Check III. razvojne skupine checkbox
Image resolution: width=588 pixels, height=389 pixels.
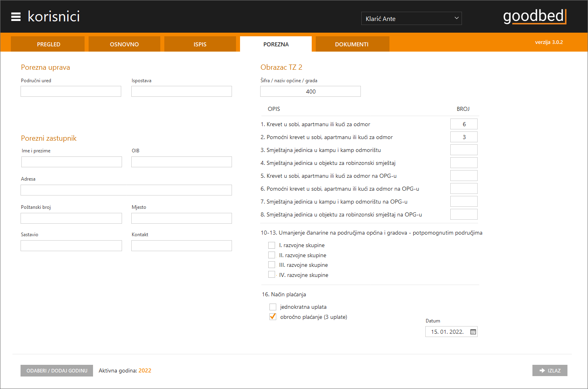tap(272, 265)
